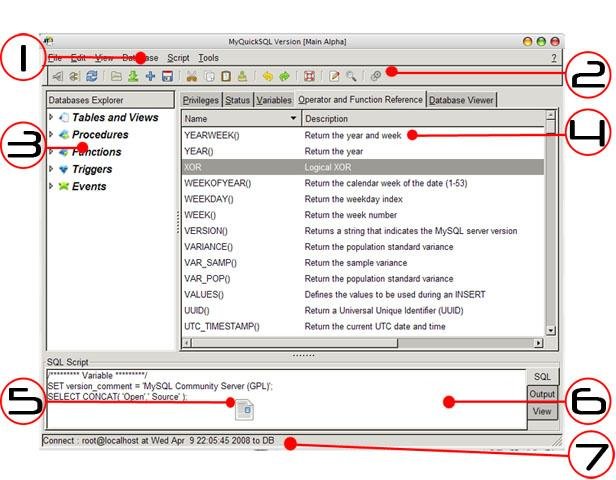
Task: Select the VARIANCE() row
Action: (x=363, y=247)
